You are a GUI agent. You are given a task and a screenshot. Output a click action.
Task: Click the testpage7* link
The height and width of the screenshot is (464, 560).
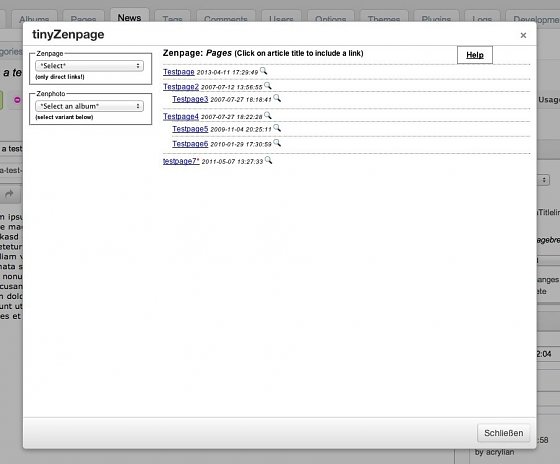point(181,161)
